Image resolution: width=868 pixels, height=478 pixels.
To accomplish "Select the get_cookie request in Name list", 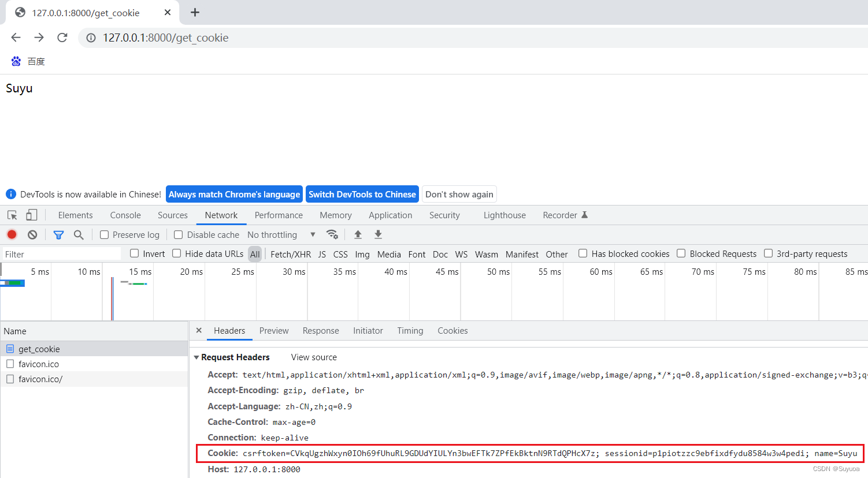I will (x=40, y=349).
